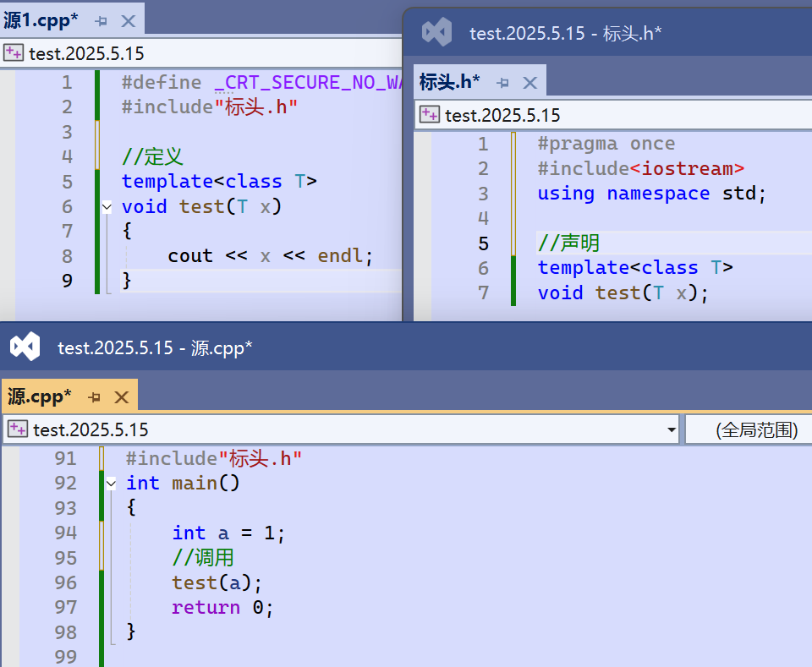Open project dropdown arrow in 源.cpp window

pyautogui.click(x=671, y=429)
